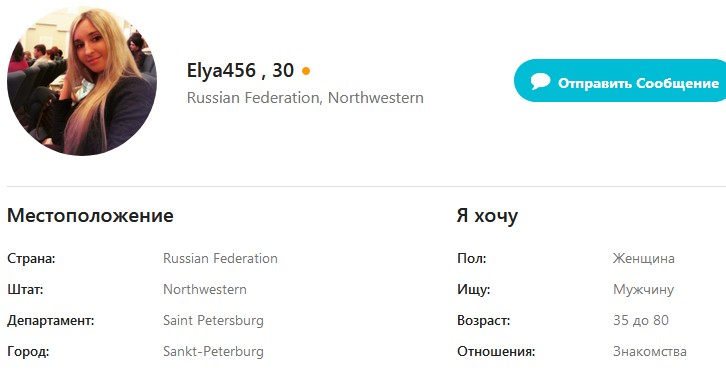
Task: Click the Sankt-Peterburg city value
Action: point(213,351)
